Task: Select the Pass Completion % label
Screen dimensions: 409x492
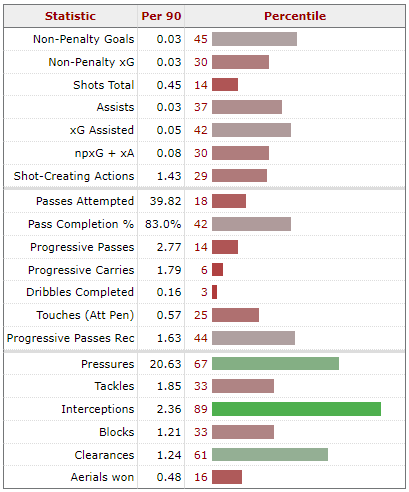Action: pyautogui.click(x=81, y=224)
